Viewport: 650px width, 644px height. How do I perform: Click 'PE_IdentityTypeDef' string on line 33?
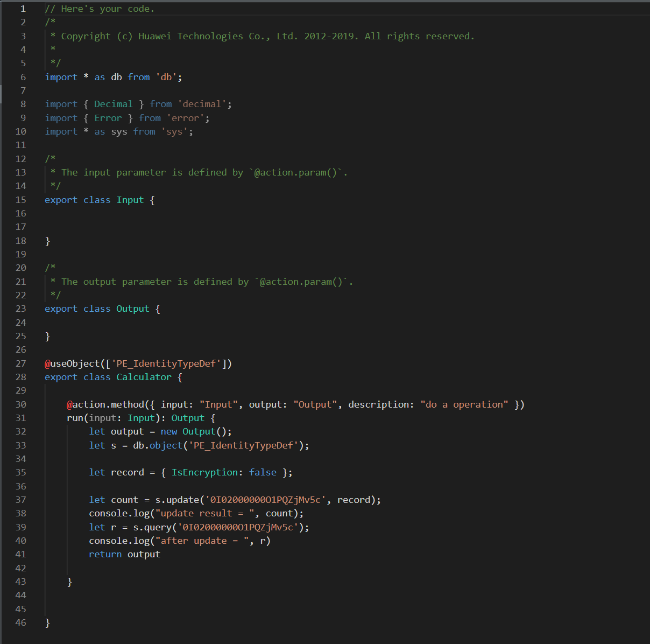(244, 445)
